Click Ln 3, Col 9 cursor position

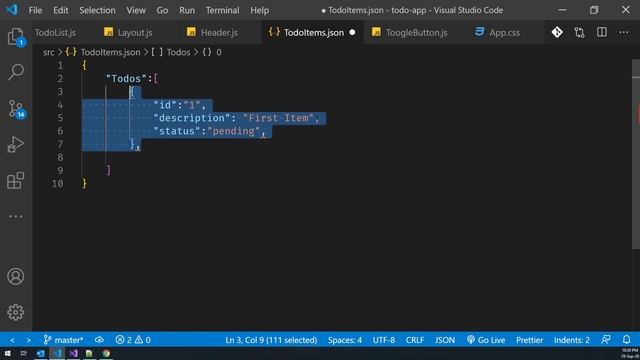point(271,340)
